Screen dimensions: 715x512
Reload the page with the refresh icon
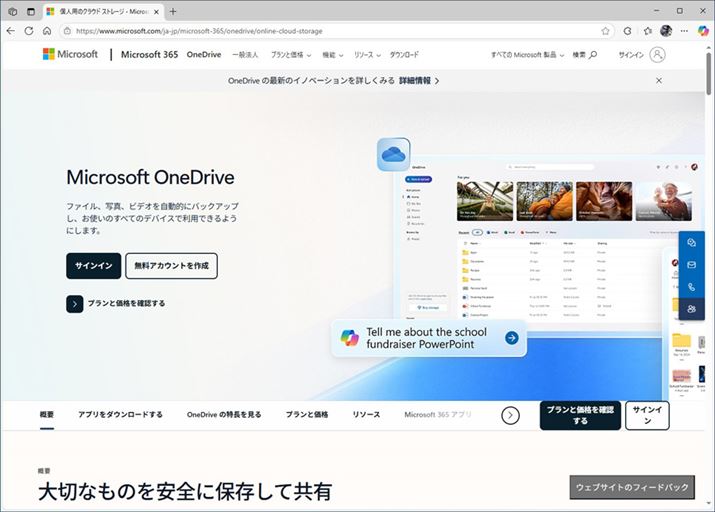29,31
